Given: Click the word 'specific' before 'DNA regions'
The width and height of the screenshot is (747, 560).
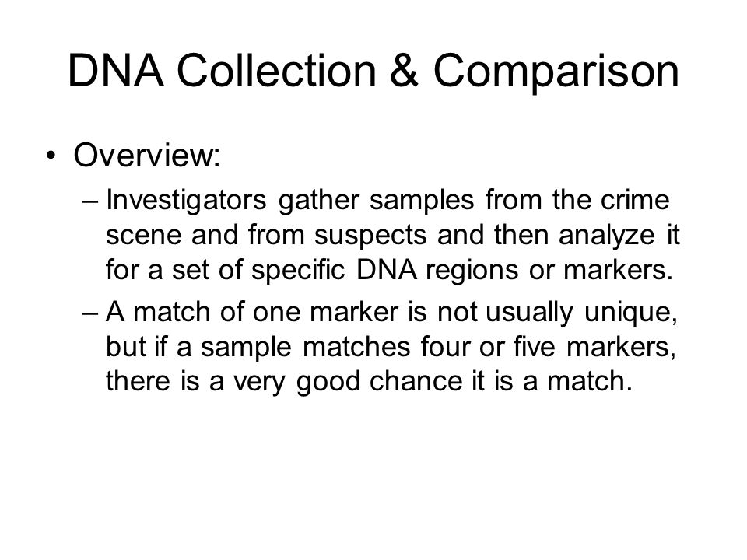Looking at the screenshot, I should click(298, 271).
